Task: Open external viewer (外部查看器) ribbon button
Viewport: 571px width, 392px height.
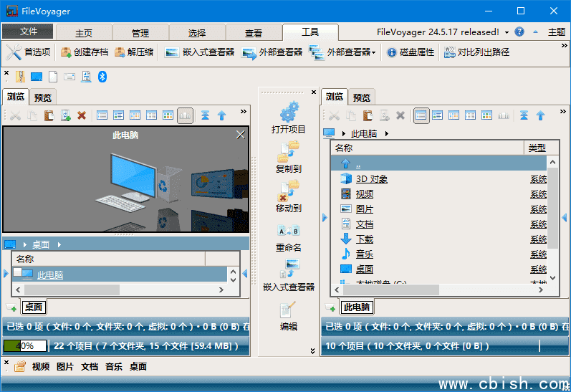Action: click(272, 52)
